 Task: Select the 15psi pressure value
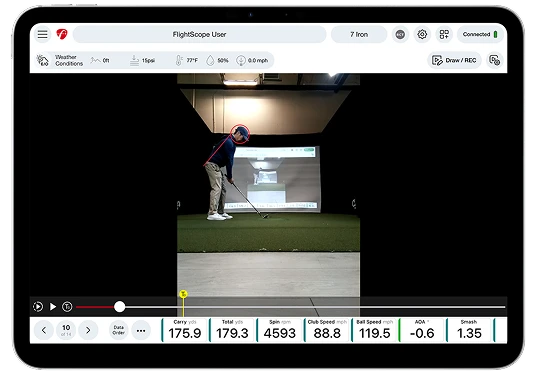(143, 61)
